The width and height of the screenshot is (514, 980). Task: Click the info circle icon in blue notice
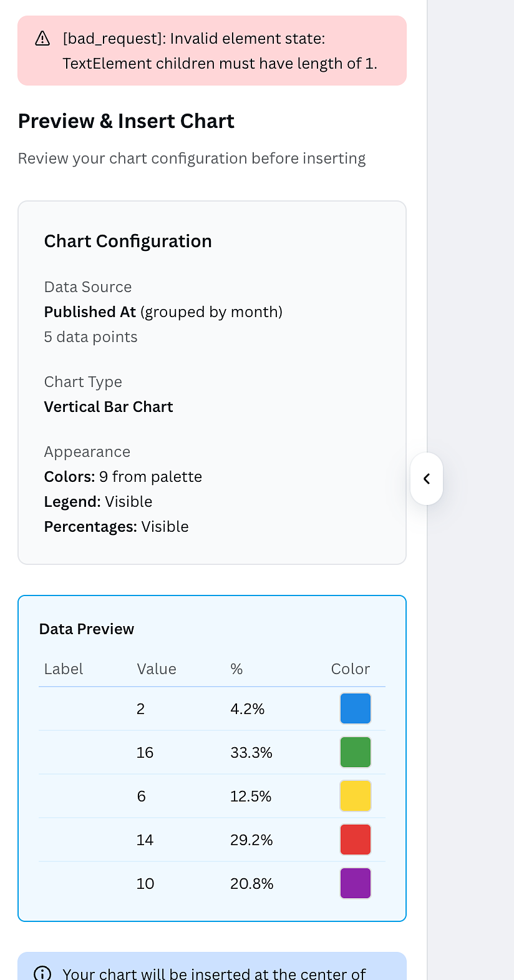[x=42, y=973]
